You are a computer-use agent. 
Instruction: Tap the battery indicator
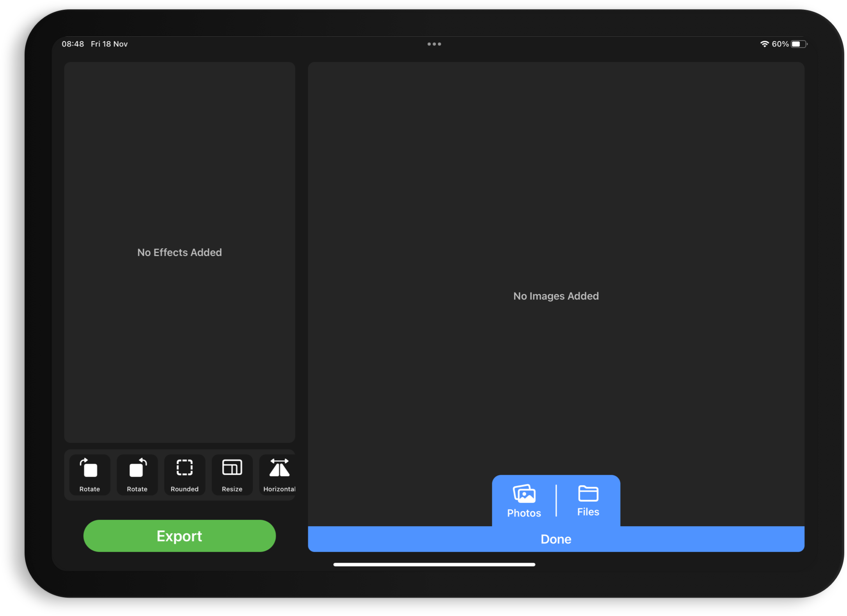(799, 44)
